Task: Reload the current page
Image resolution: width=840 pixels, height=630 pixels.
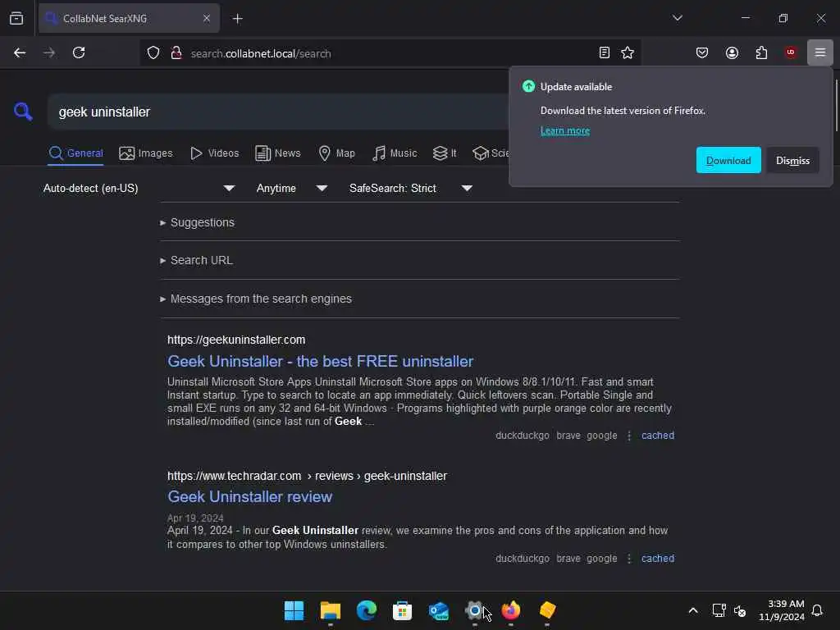Action: (79, 52)
